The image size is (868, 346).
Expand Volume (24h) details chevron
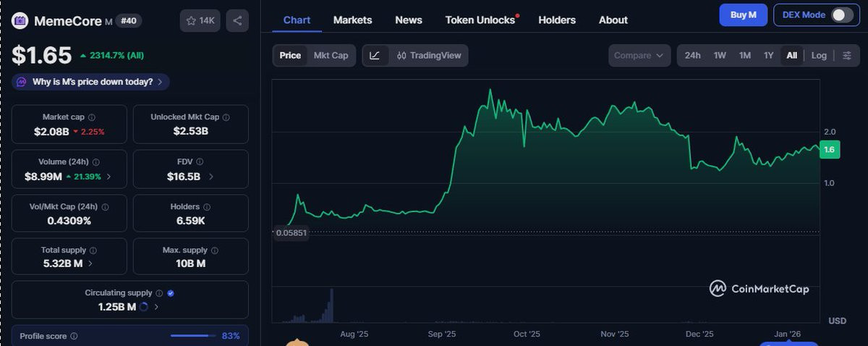(x=109, y=176)
